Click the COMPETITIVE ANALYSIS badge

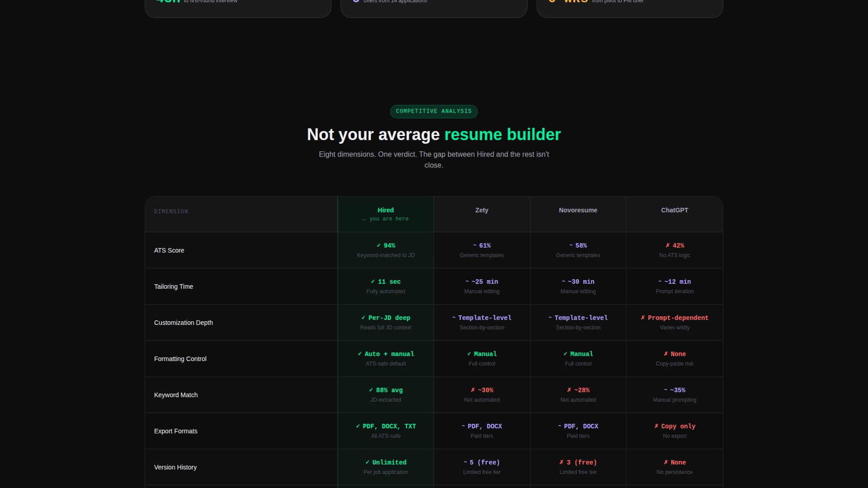pyautogui.click(x=434, y=111)
